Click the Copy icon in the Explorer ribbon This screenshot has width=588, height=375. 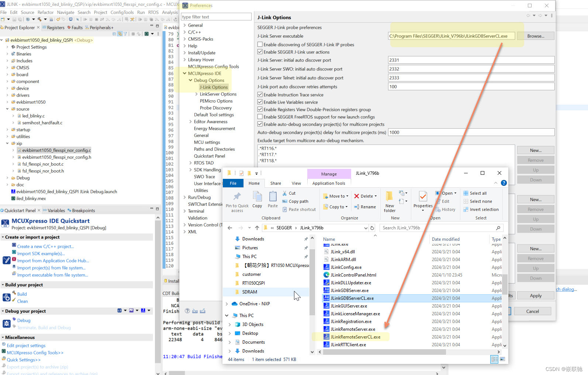tap(257, 196)
